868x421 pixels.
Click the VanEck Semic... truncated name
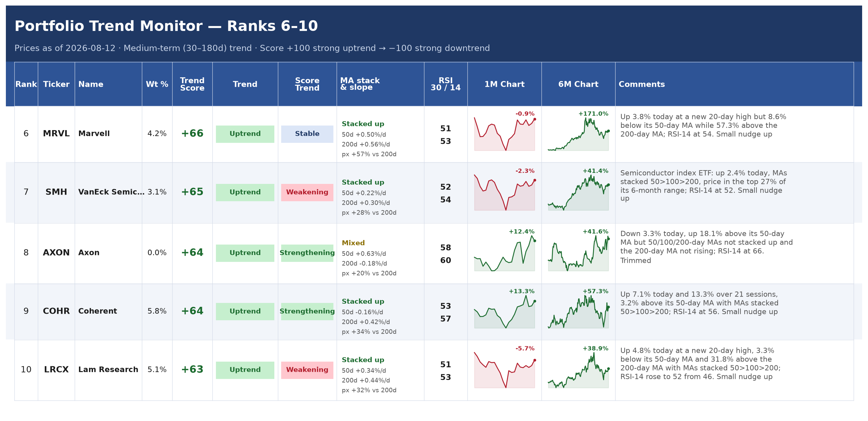click(x=111, y=192)
